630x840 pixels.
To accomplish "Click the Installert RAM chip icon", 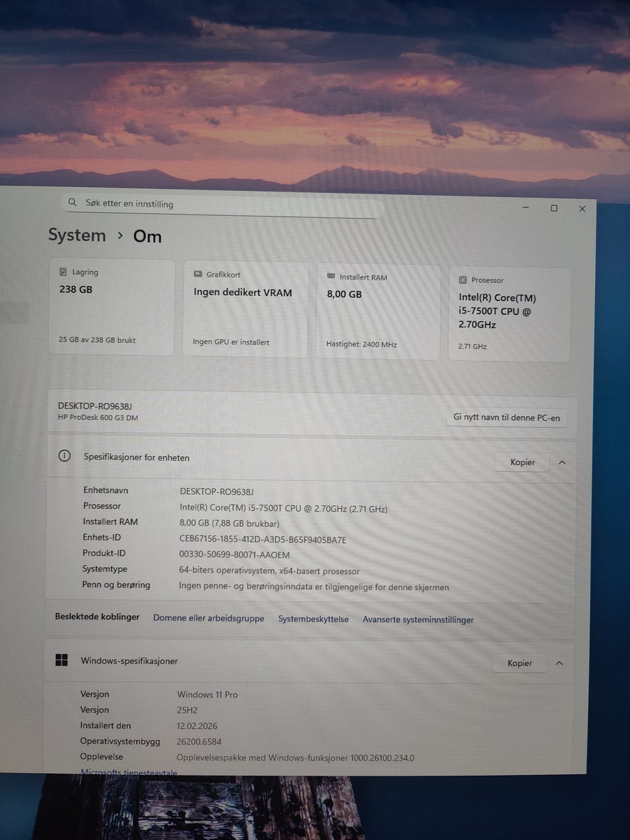I will click(331, 276).
